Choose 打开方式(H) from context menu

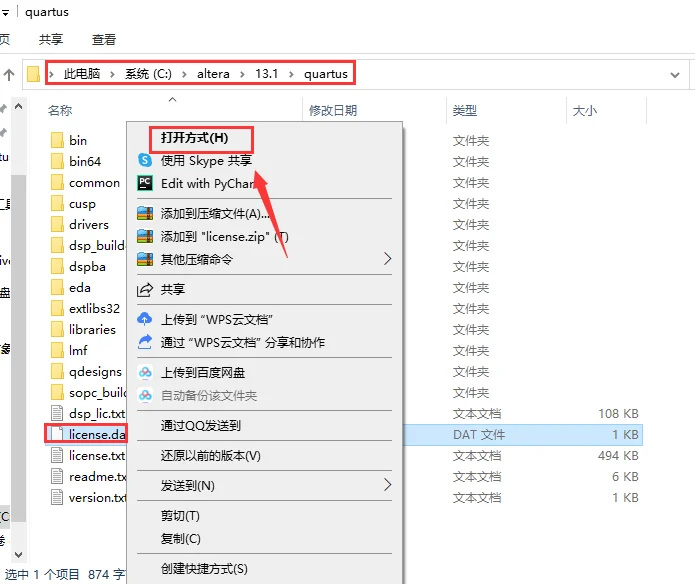(194, 138)
